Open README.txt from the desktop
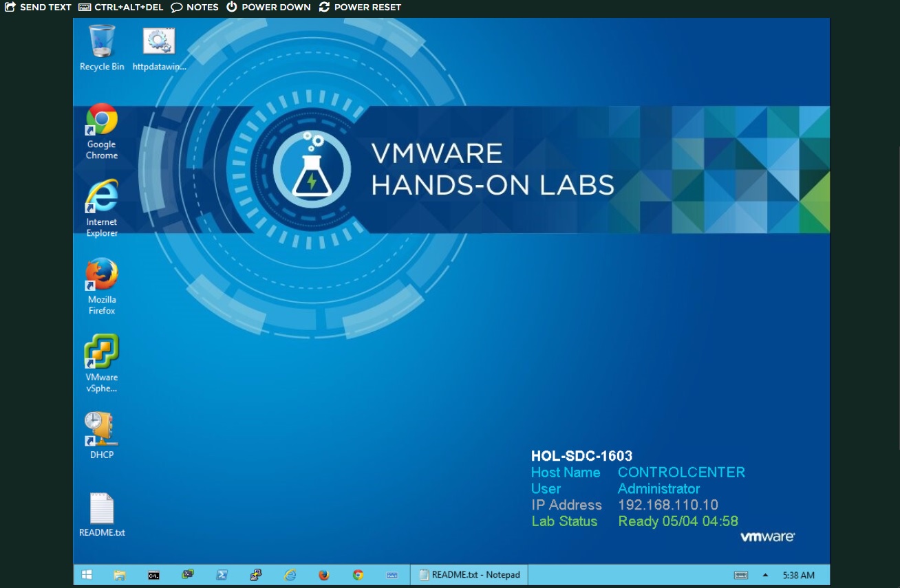 [101, 509]
